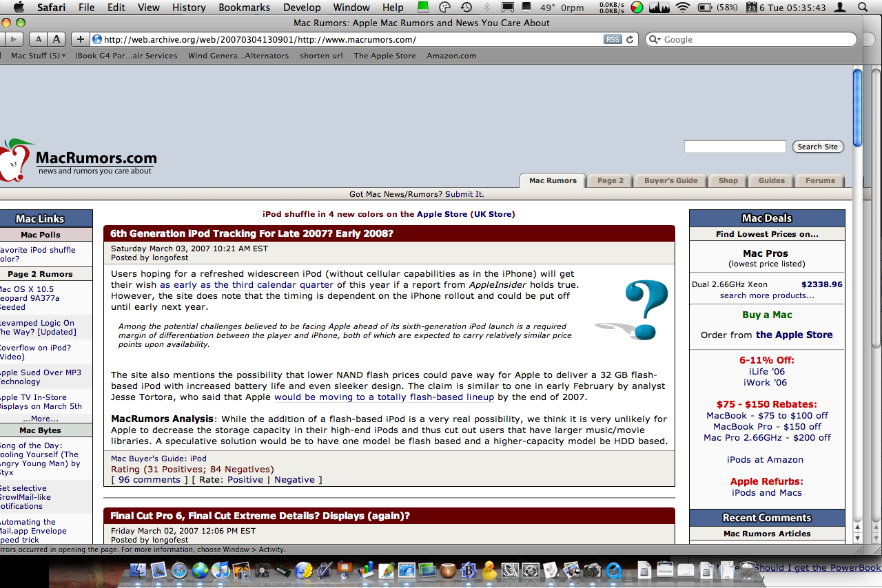Click the user account silhouette icon

(x=840, y=8)
